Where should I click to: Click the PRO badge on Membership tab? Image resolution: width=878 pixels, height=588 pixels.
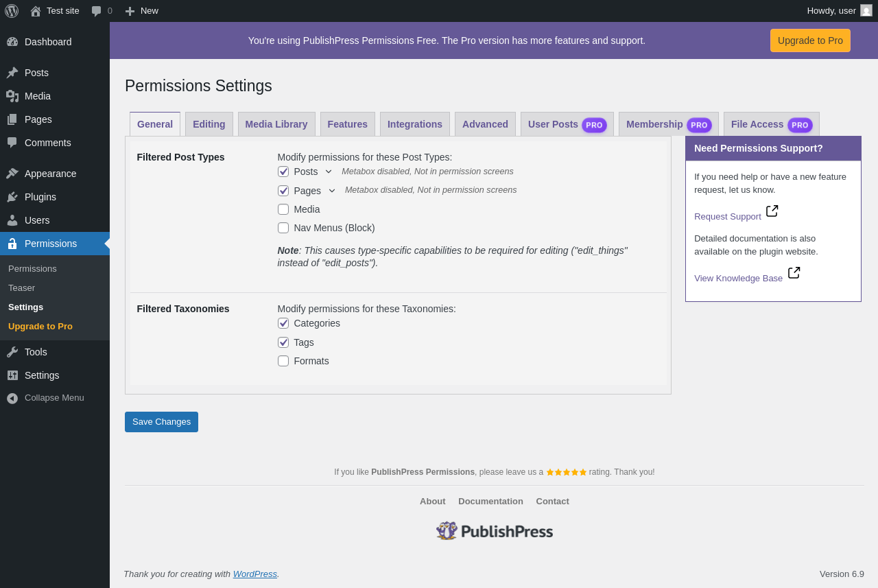tap(699, 125)
